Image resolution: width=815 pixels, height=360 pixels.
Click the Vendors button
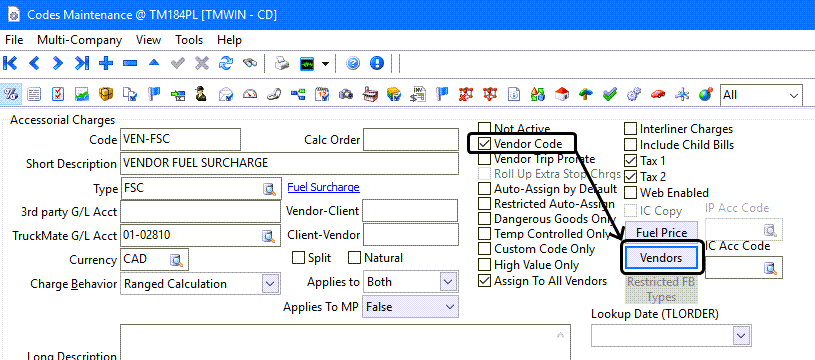[x=661, y=257]
